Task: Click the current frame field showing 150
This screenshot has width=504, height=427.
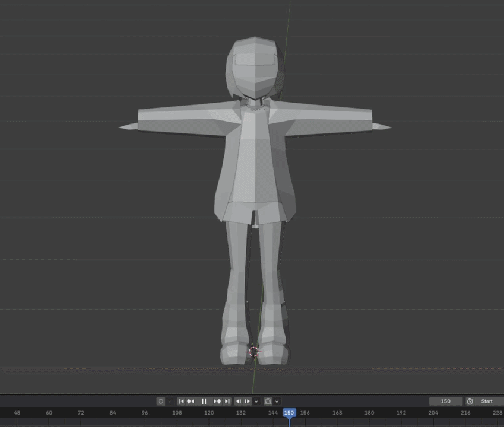Action: (x=445, y=401)
